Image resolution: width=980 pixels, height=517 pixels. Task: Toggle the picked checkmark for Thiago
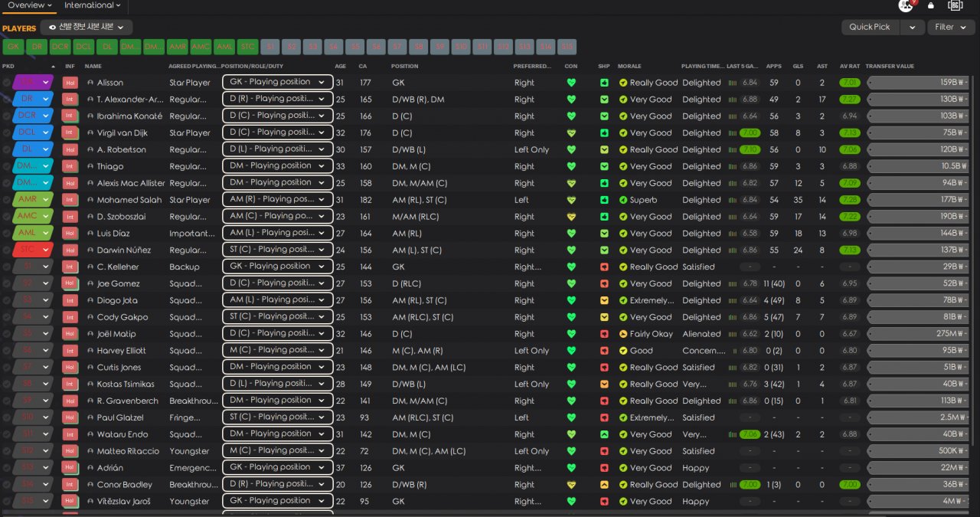coord(7,167)
